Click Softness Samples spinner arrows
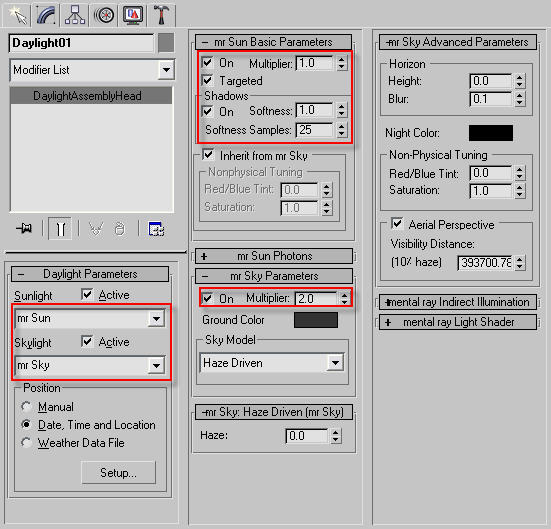This screenshot has width=551, height=529. click(x=342, y=130)
